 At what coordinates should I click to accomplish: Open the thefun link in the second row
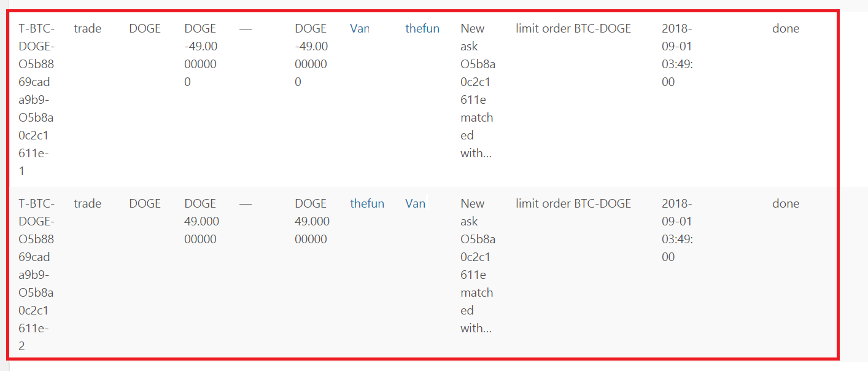click(367, 203)
